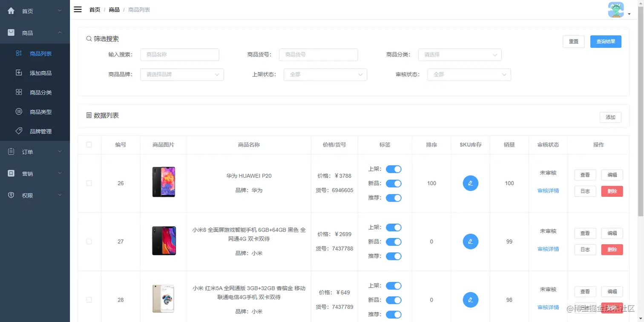Open the 商品分类 dropdown
This screenshot has width=644, height=322.
460,55
